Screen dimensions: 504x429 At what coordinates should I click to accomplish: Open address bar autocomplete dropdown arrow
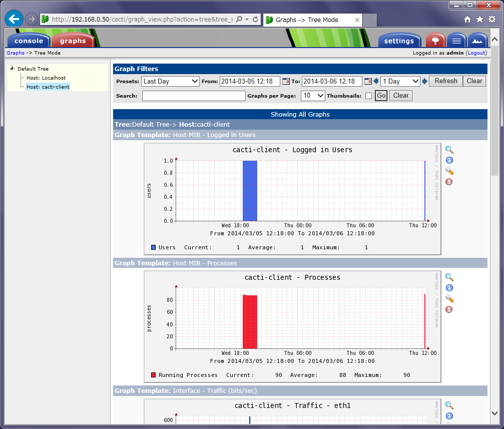247,20
